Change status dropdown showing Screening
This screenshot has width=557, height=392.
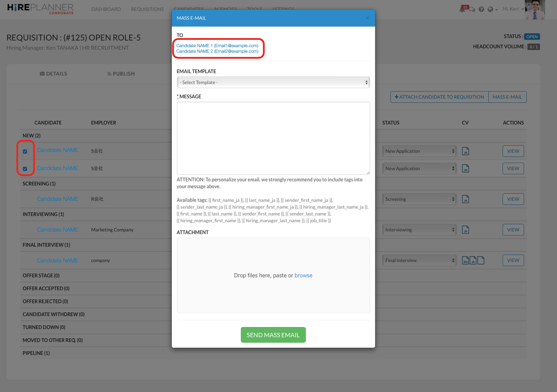(x=419, y=199)
